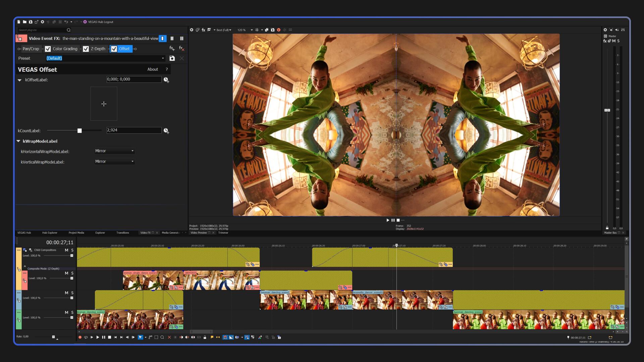Activate the grid overlay icon above preview
The width and height of the screenshot is (644, 362).
(x=257, y=30)
